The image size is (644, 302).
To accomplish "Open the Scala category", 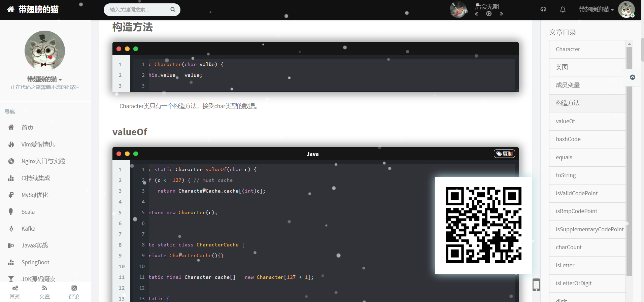I will (x=28, y=212).
